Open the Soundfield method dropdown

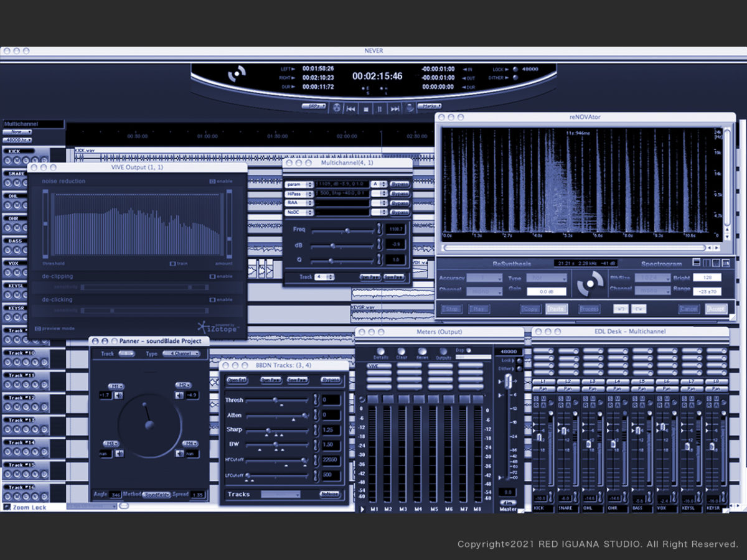[156, 495]
